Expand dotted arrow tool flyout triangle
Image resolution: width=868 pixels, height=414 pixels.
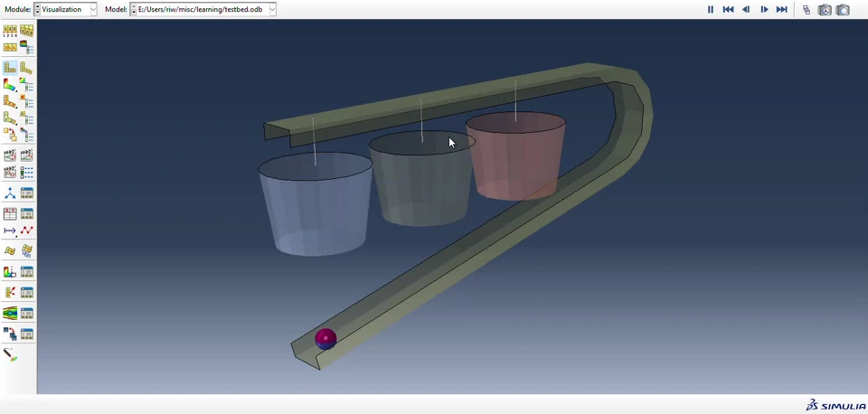tap(16, 236)
